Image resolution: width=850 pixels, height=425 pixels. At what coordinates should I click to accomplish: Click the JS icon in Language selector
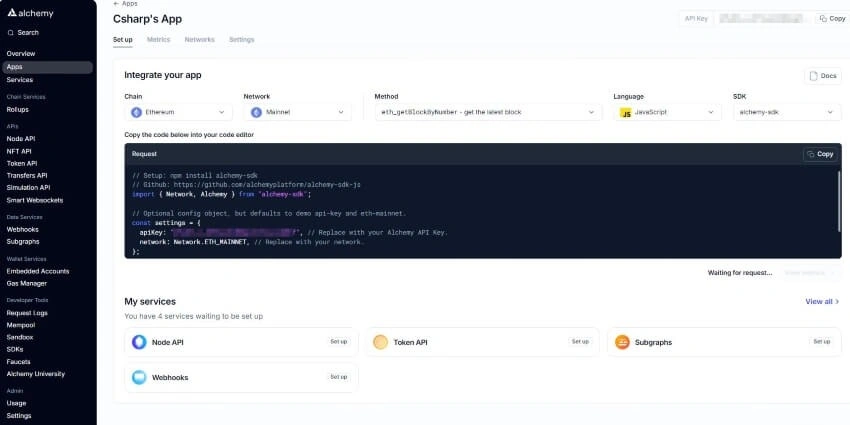(626, 113)
